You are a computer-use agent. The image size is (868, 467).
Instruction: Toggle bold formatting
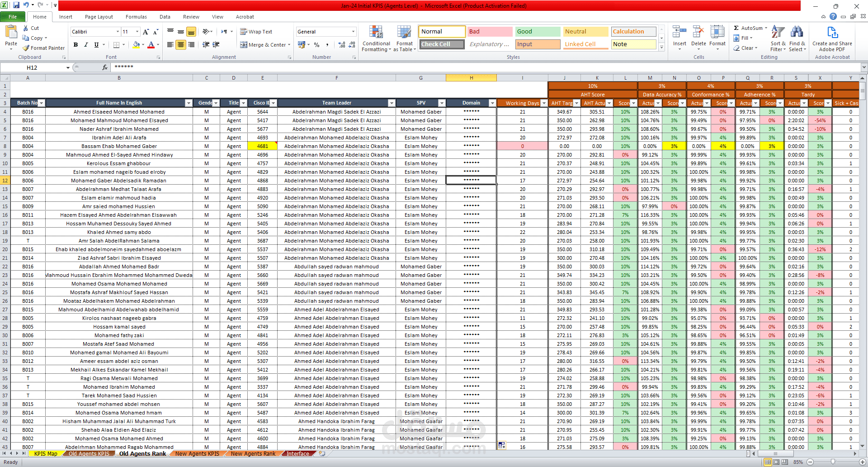pos(75,45)
